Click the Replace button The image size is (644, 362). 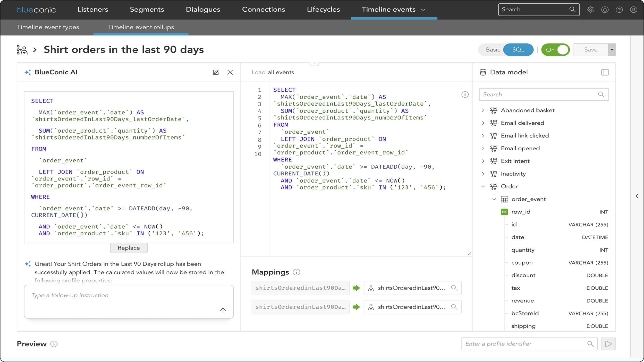pos(129,248)
